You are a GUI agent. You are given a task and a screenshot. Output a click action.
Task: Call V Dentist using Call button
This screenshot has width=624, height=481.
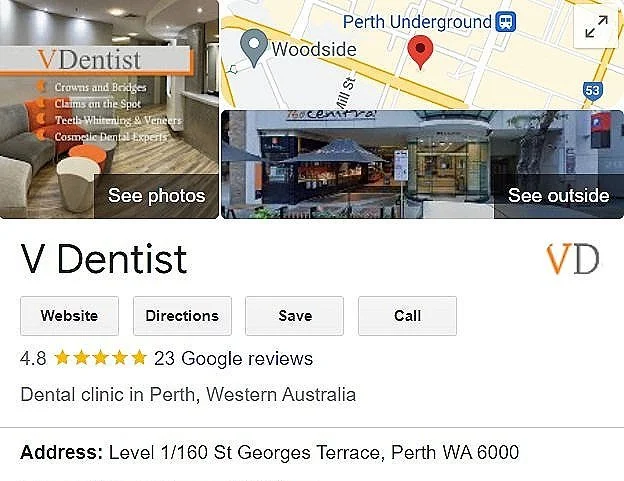(408, 316)
